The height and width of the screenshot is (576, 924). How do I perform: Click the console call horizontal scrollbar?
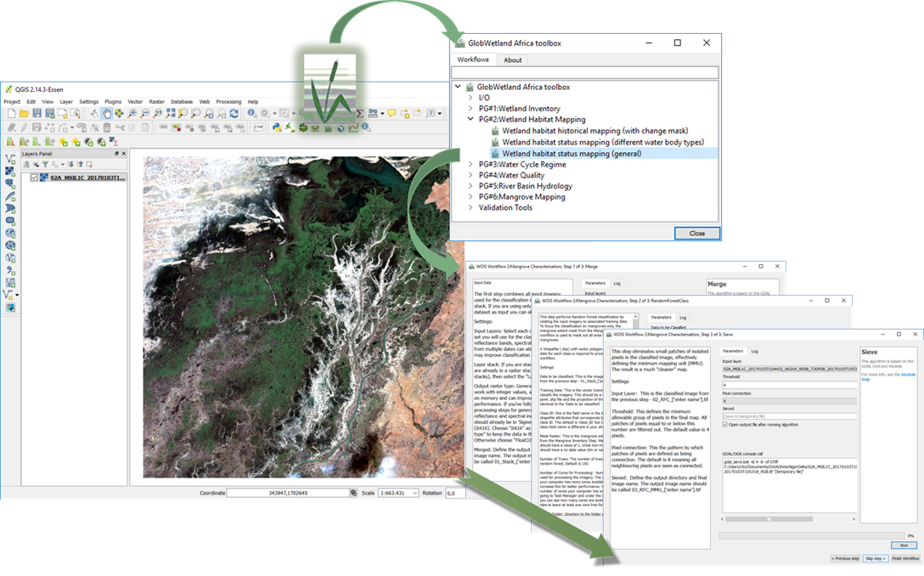(x=788, y=519)
